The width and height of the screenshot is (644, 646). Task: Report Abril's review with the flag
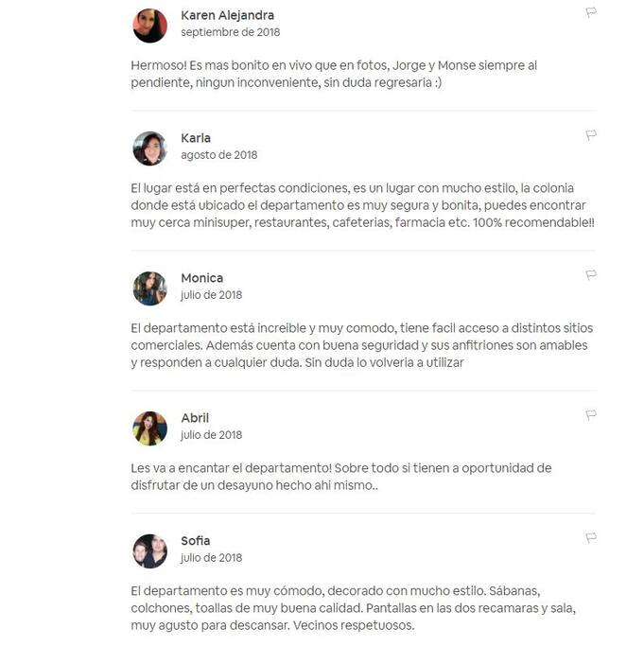591,415
